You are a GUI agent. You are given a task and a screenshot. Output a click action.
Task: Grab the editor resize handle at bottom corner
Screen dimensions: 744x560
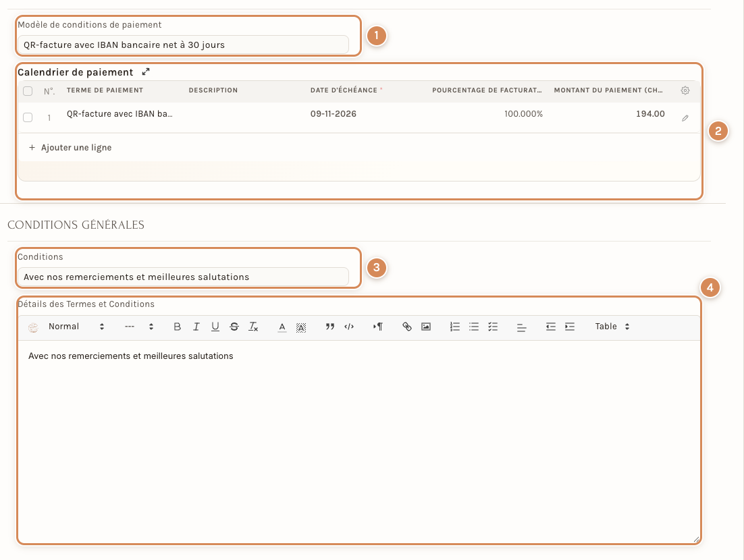[696, 539]
